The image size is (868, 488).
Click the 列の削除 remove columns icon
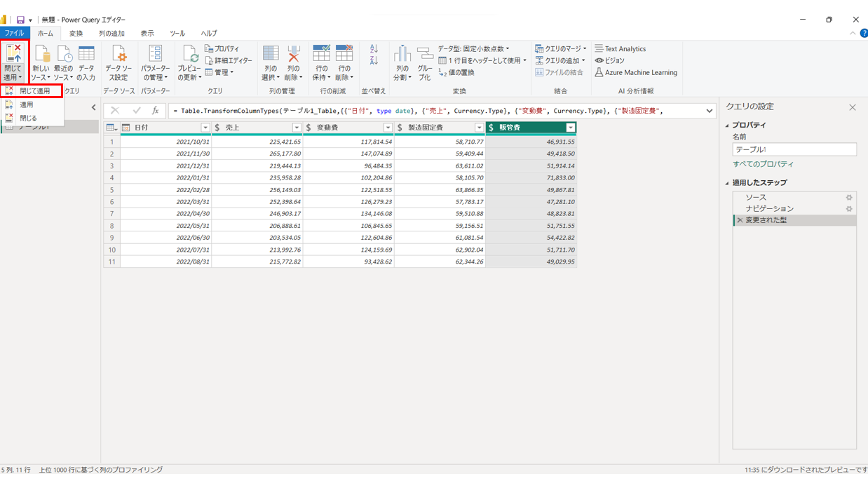293,54
